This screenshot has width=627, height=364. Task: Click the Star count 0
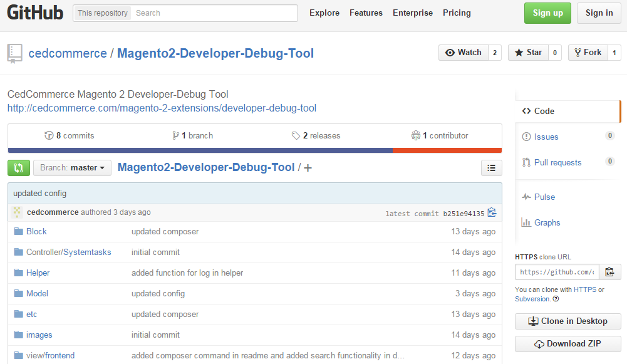click(x=554, y=53)
